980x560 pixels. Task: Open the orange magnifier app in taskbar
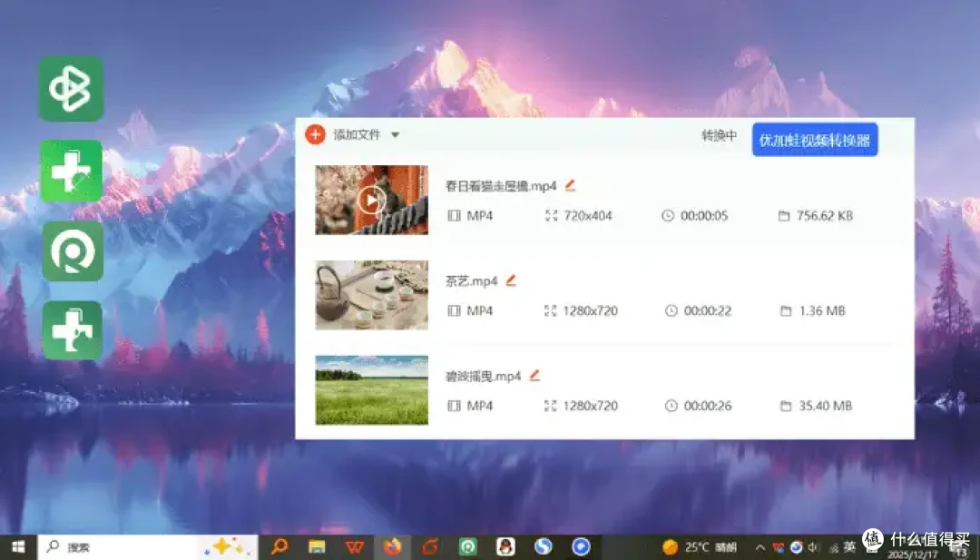click(279, 546)
